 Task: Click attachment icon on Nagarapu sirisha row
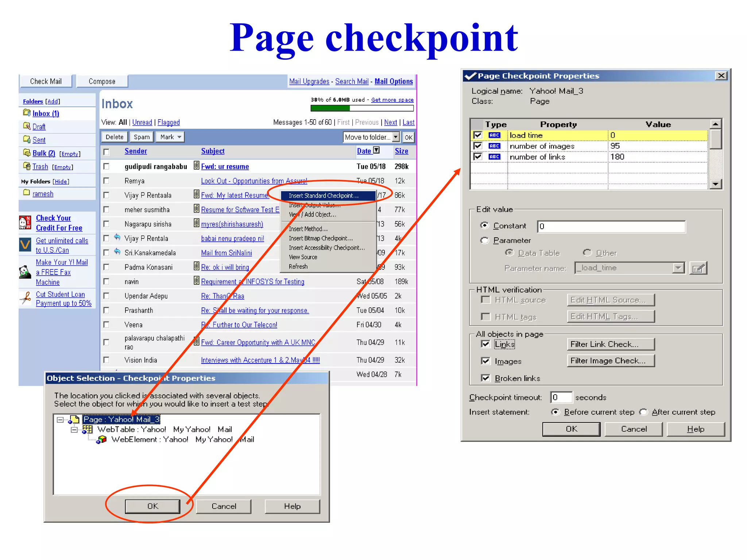point(196,223)
